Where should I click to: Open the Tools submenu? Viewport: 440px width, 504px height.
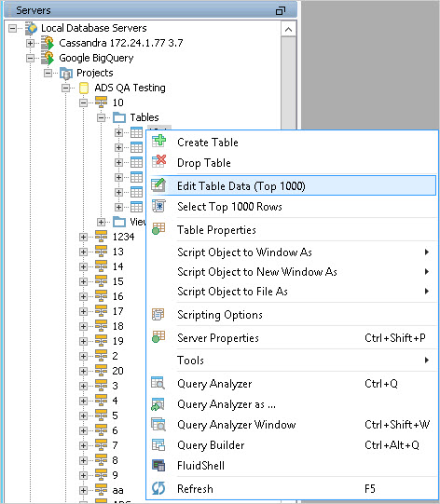coord(293,360)
